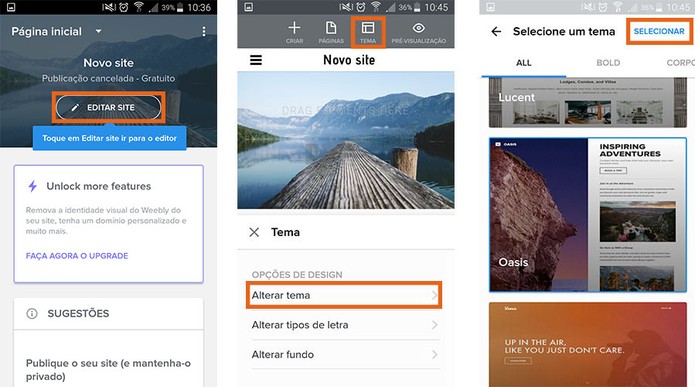Click the Faça agora o upgrade link
This screenshot has height=387, width=695.
(77, 256)
